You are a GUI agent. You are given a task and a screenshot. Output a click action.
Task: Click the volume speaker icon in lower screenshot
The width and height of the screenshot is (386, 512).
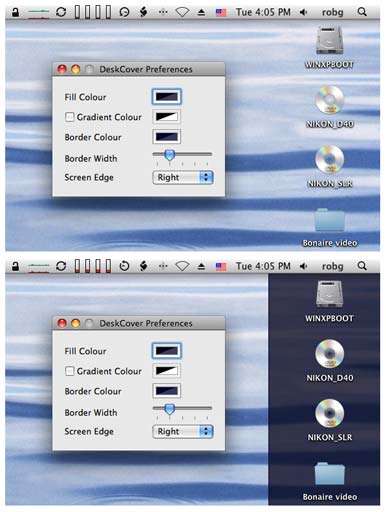point(303,266)
